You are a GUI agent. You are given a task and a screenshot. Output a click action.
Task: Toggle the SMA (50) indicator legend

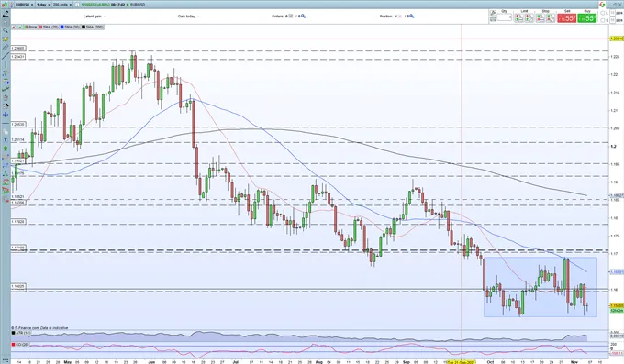pos(71,28)
